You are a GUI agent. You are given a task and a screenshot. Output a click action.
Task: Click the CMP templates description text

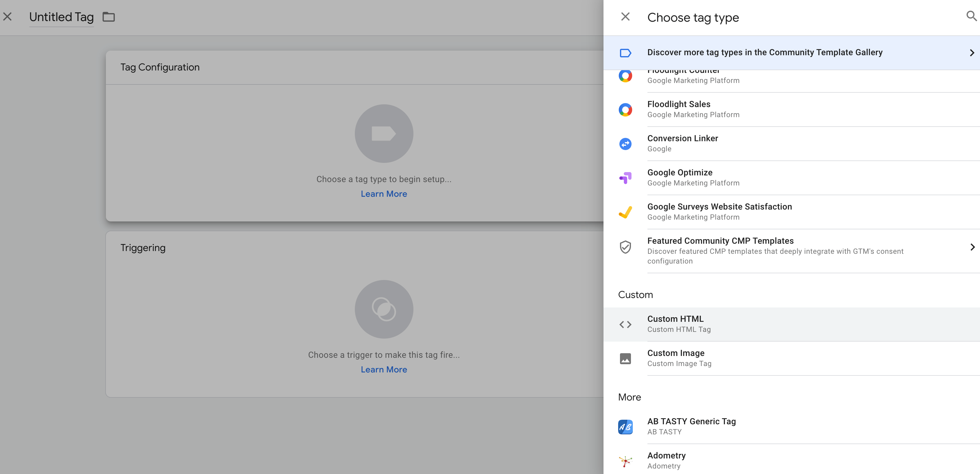pyautogui.click(x=775, y=257)
